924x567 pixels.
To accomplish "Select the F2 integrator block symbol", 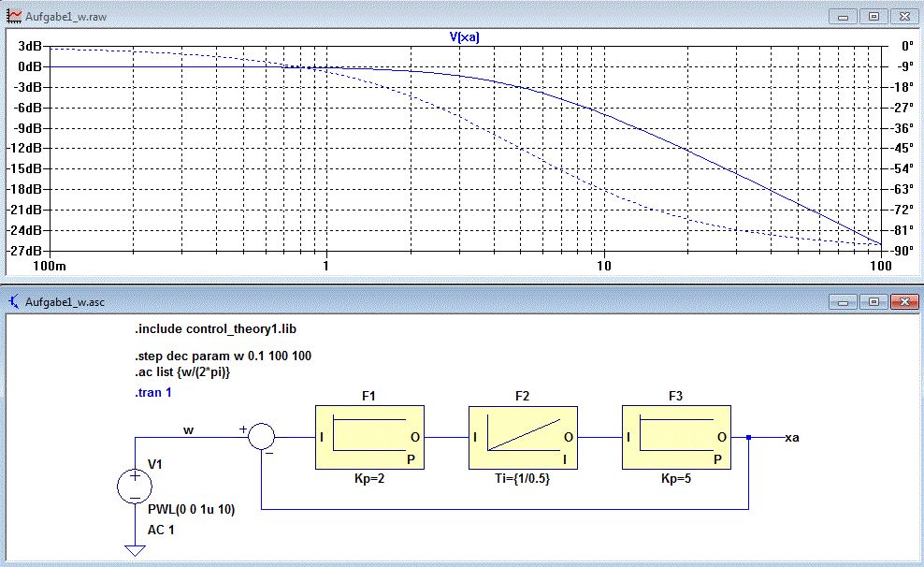I will [x=523, y=437].
